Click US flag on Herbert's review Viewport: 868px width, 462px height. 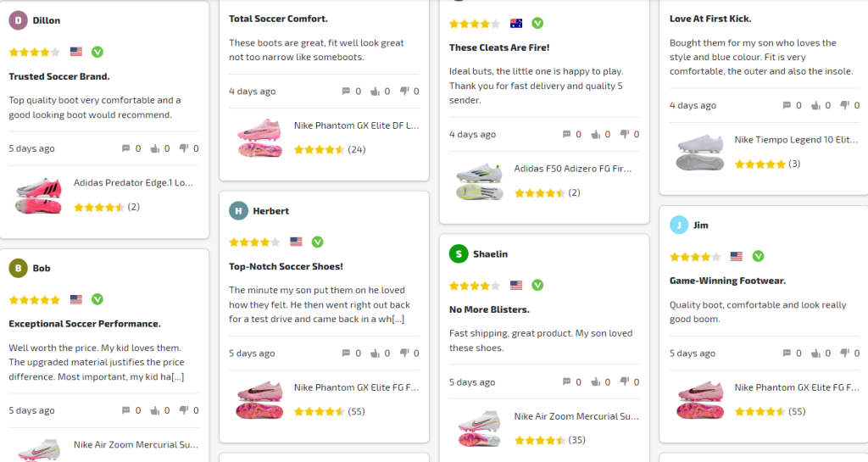tap(296, 242)
